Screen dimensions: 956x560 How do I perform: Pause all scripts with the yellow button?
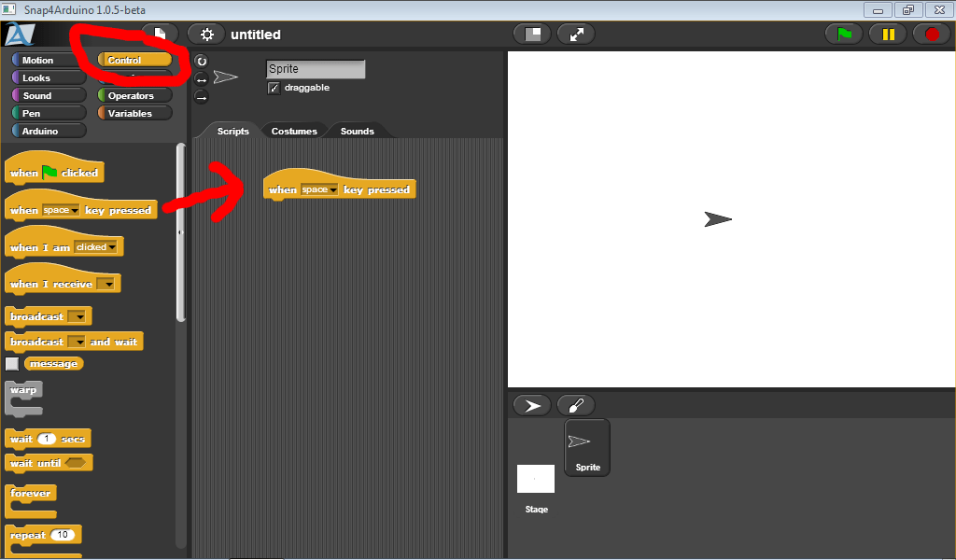click(x=888, y=35)
